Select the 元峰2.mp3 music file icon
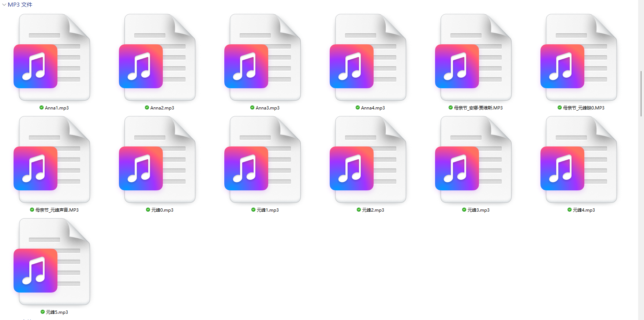The image size is (644, 320). point(368,159)
